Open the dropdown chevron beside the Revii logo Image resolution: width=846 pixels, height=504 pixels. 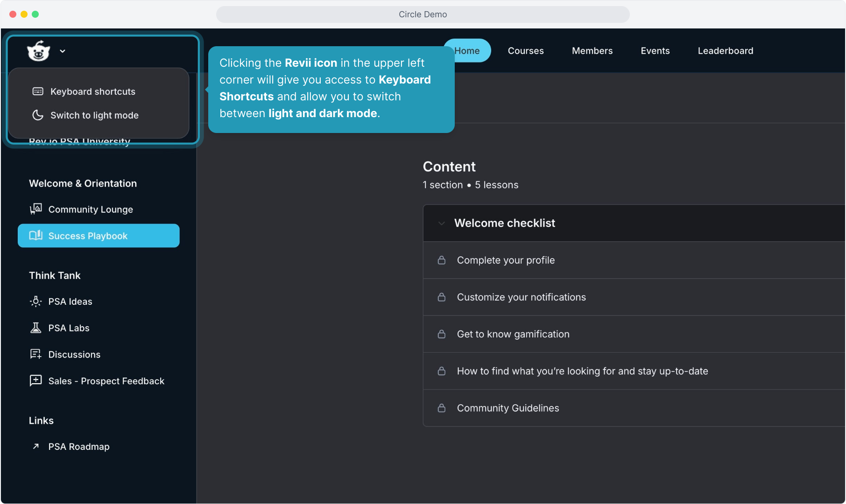[x=63, y=51]
